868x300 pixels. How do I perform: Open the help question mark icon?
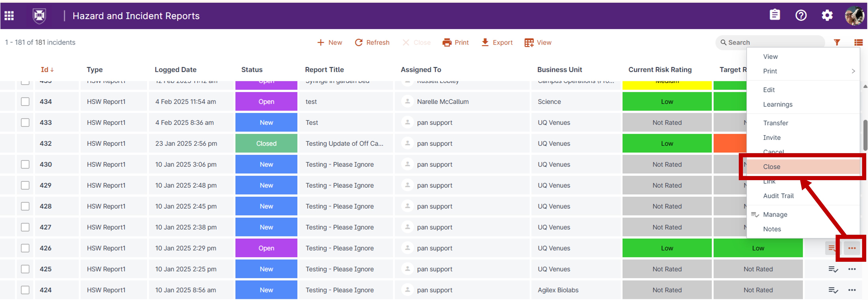(801, 15)
